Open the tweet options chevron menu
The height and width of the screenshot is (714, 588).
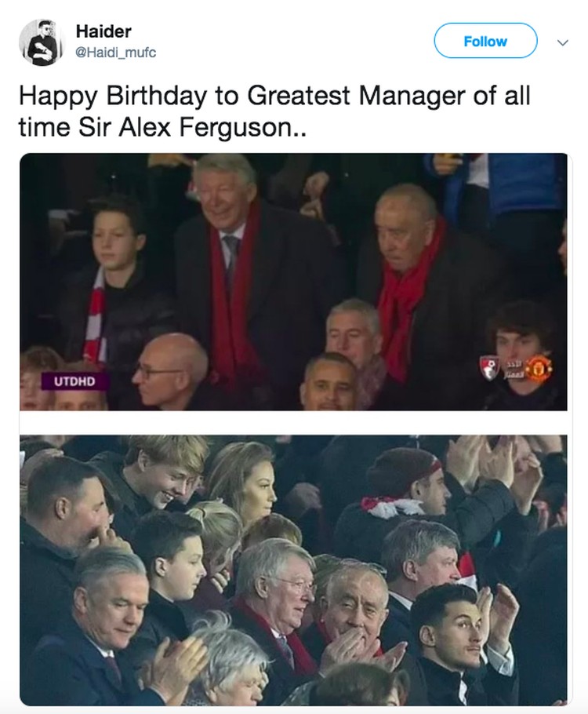[x=563, y=43]
